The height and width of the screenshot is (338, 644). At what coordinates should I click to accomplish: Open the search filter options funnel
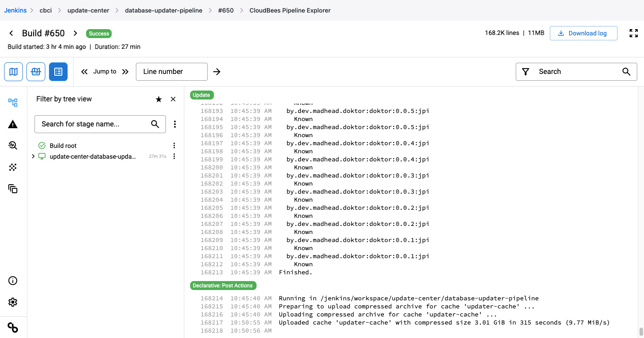click(525, 71)
